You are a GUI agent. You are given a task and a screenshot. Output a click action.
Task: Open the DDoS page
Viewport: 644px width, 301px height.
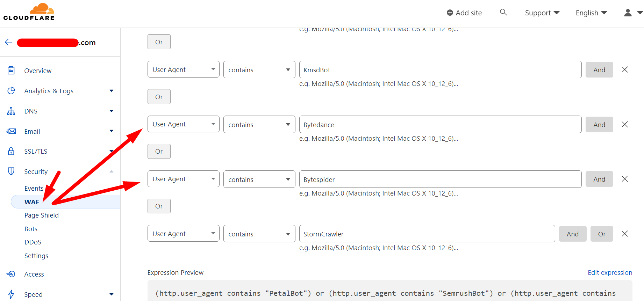tap(33, 242)
